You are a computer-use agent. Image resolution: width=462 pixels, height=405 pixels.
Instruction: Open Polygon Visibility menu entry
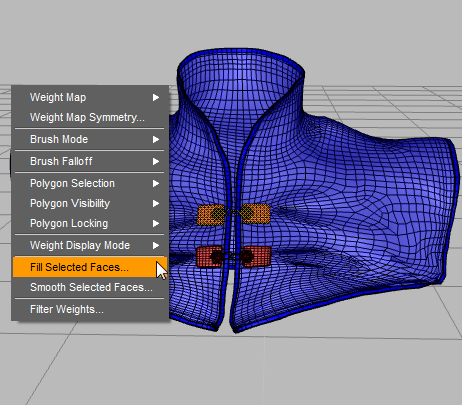(90, 203)
